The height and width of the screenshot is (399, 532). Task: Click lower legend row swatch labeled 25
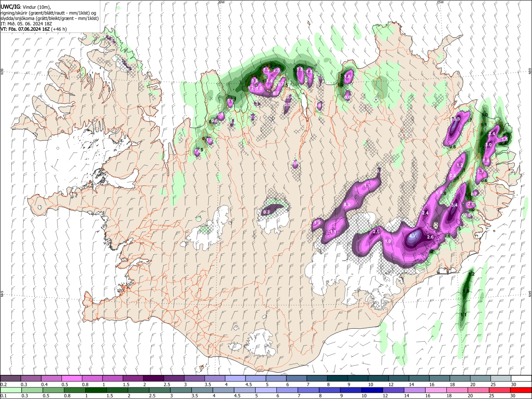(x=500, y=390)
